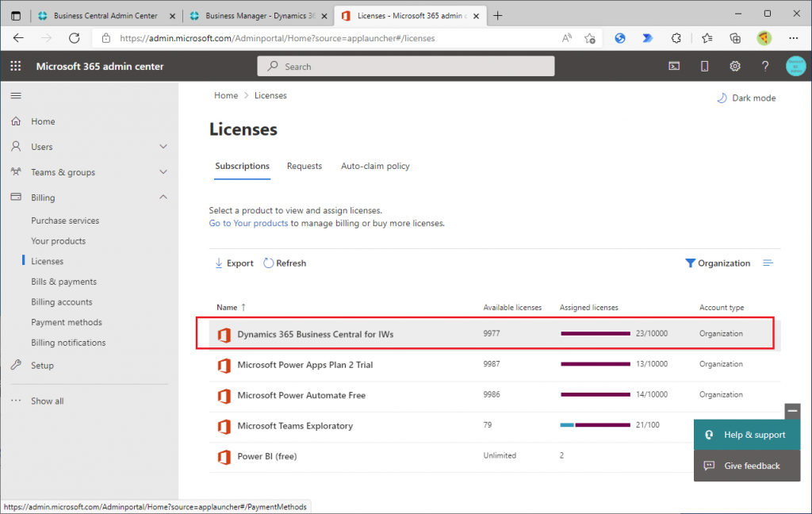812x514 pixels.
Task: Open the settings gear in admin header
Action: pos(734,66)
